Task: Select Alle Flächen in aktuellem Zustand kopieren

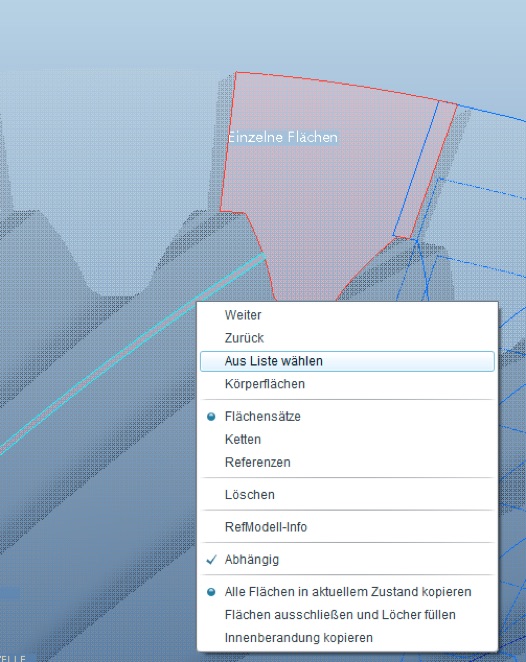Action: point(347,592)
